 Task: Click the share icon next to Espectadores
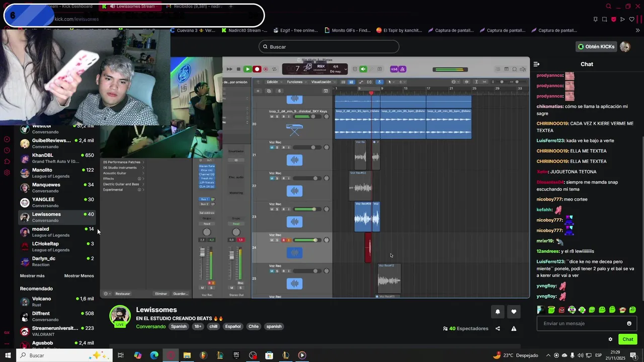coord(498,328)
